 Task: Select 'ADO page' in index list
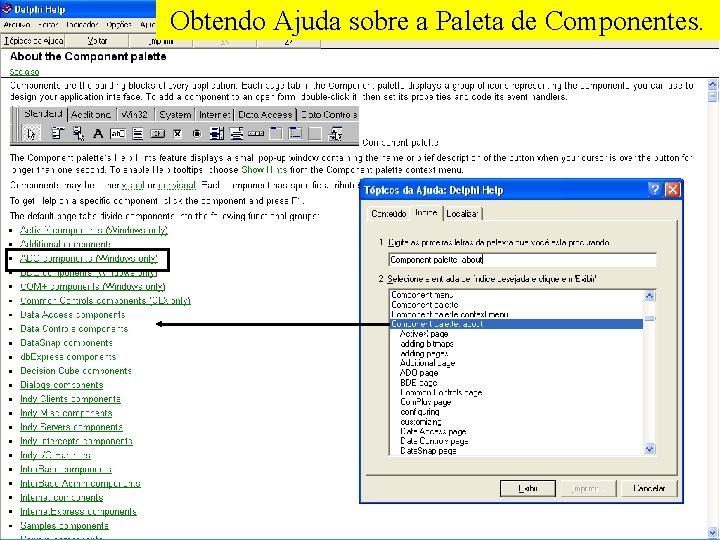coord(419,373)
